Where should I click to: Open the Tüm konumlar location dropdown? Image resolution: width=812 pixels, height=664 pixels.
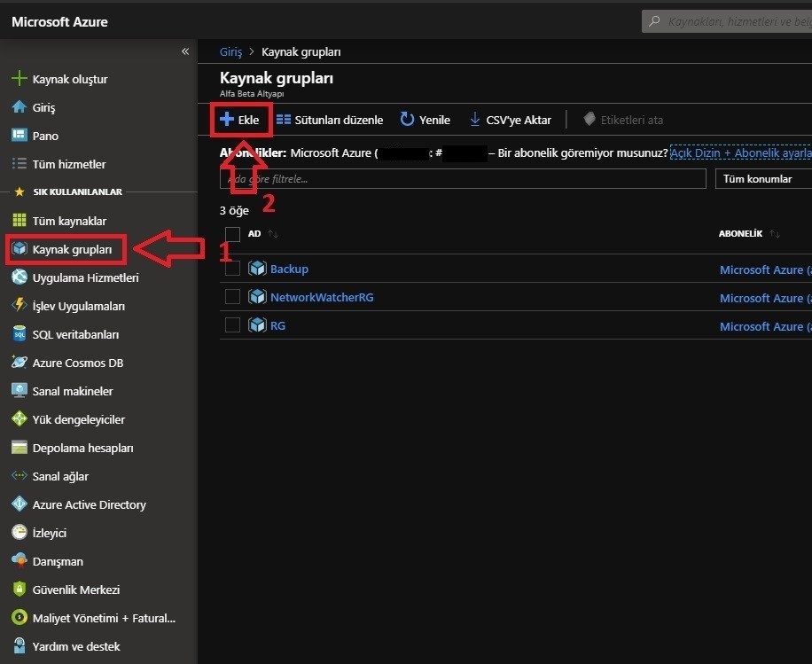(x=763, y=179)
